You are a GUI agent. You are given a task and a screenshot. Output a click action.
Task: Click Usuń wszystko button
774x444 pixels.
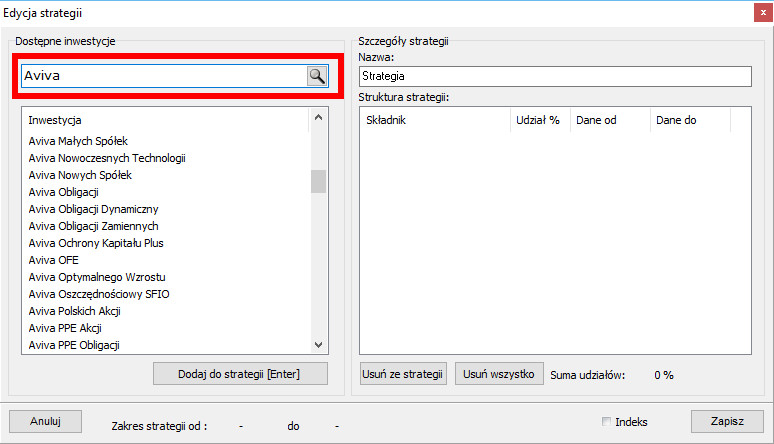pyautogui.click(x=499, y=374)
